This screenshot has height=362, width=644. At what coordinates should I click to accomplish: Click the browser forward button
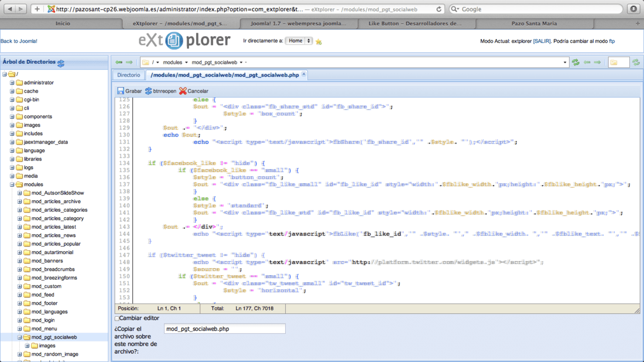click(20, 9)
